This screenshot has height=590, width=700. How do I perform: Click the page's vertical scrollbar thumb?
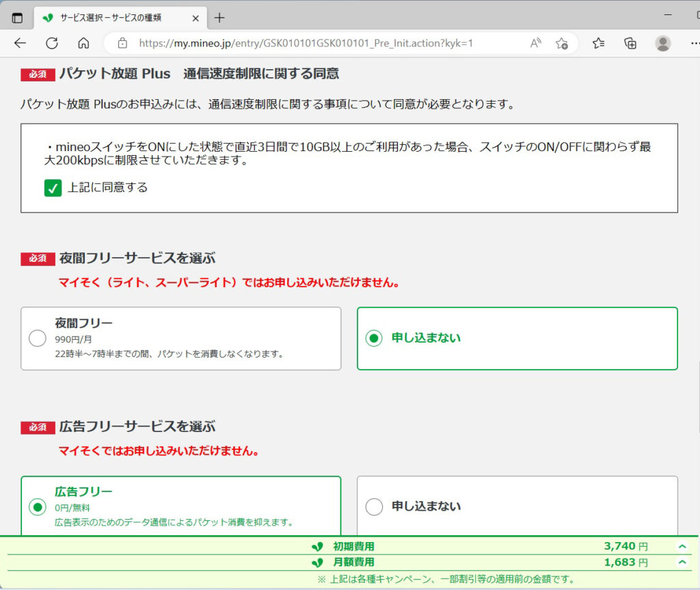click(698, 397)
